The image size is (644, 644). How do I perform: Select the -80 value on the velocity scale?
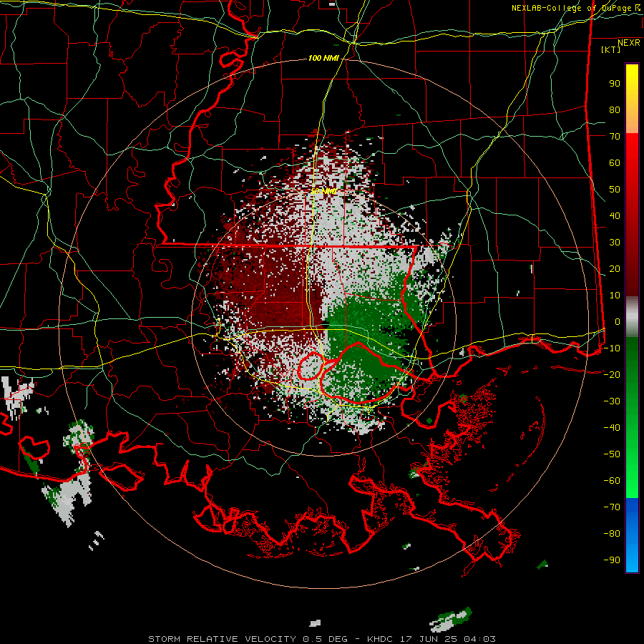[612, 534]
